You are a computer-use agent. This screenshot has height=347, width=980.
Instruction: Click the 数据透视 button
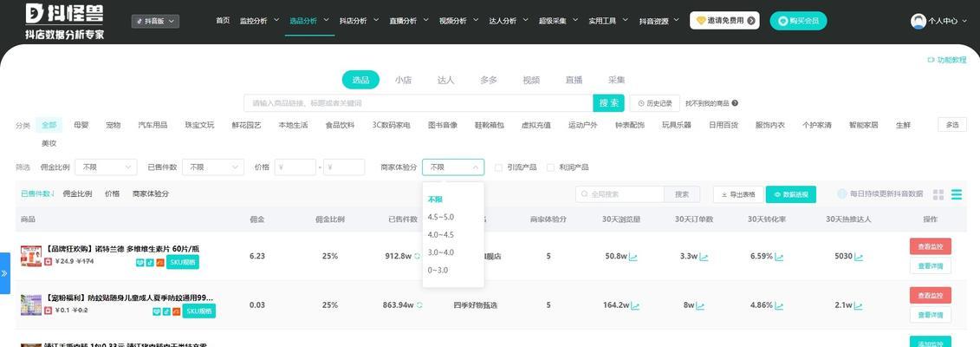(790, 194)
